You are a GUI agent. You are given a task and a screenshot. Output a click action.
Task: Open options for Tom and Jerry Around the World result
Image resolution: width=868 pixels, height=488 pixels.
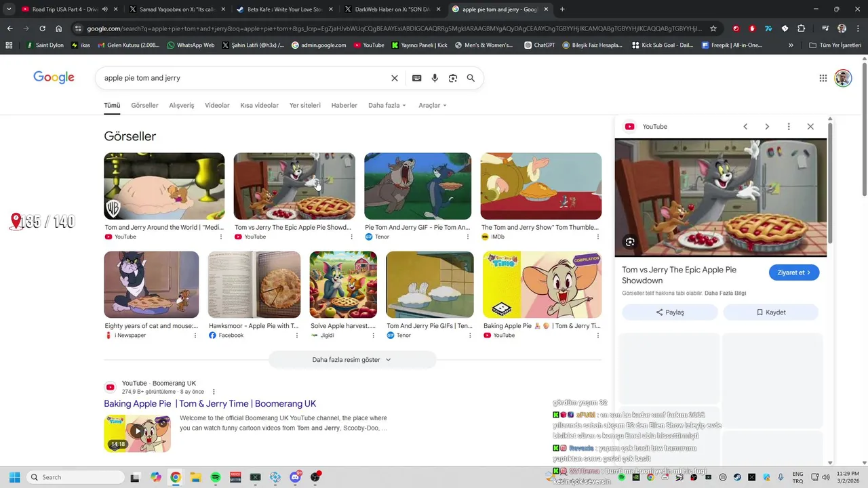tap(221, 237)
